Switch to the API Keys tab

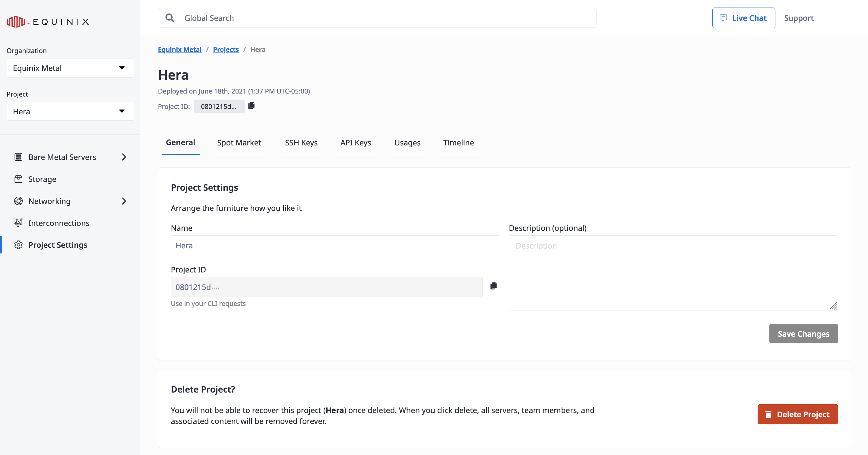pos(355,142)
